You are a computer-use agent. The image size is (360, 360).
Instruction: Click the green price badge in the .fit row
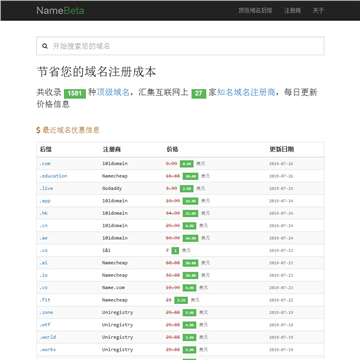181,300
